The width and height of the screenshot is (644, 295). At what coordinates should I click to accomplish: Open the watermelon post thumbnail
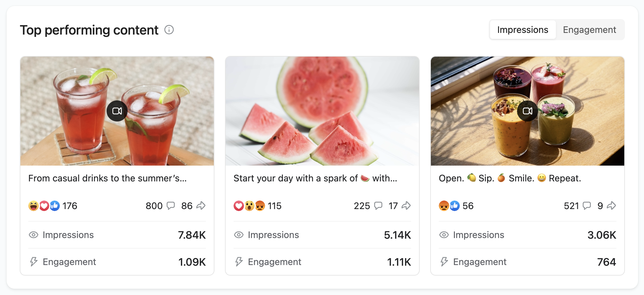[322, 111]
